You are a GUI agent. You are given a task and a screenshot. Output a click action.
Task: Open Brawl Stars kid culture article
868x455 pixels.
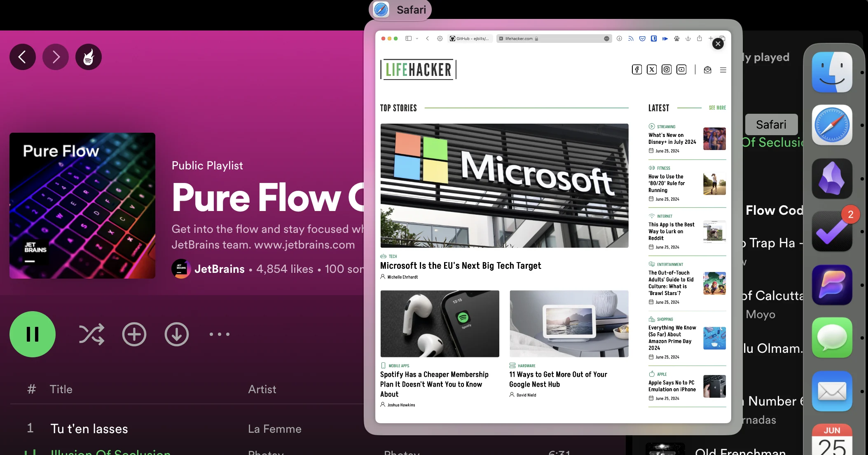tap(671, 283)
